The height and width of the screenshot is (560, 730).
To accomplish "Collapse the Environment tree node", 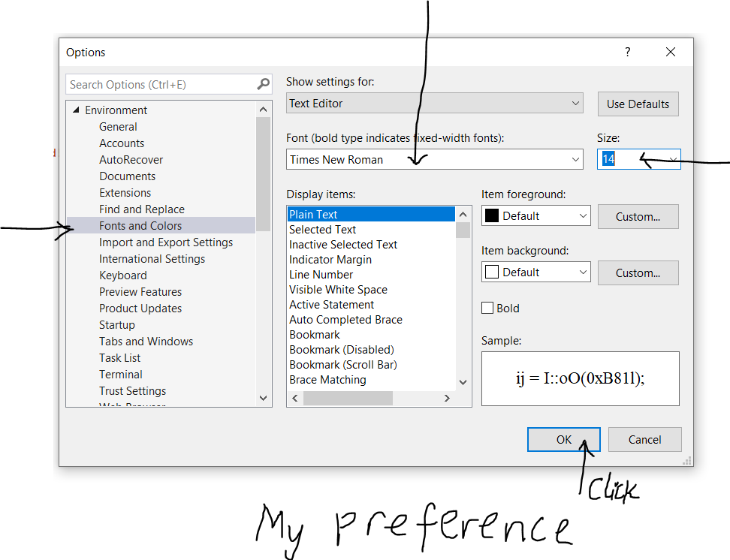I will tap(76, 110).
